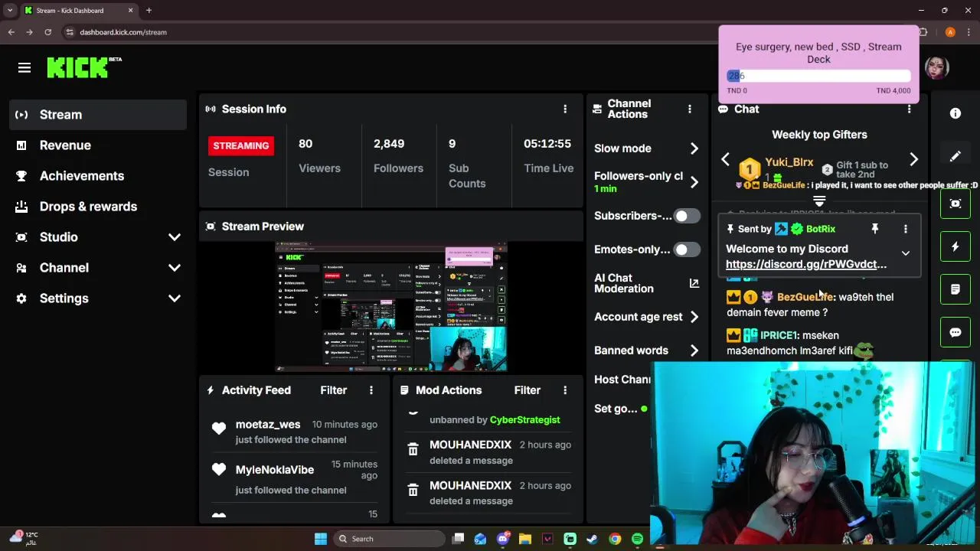Viewport: 980px width, 551px height.
Task: Open a new browser tab
Action: [149, 11]
